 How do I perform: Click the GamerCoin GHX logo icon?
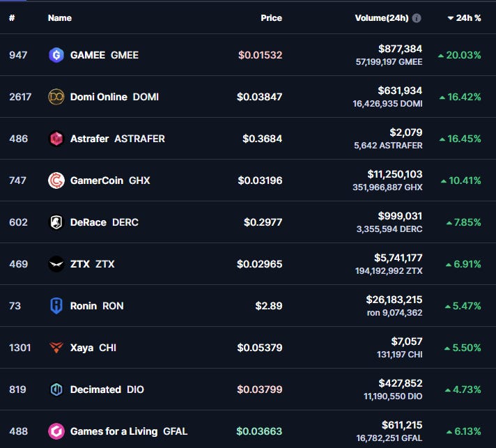[x=56, y=180]
